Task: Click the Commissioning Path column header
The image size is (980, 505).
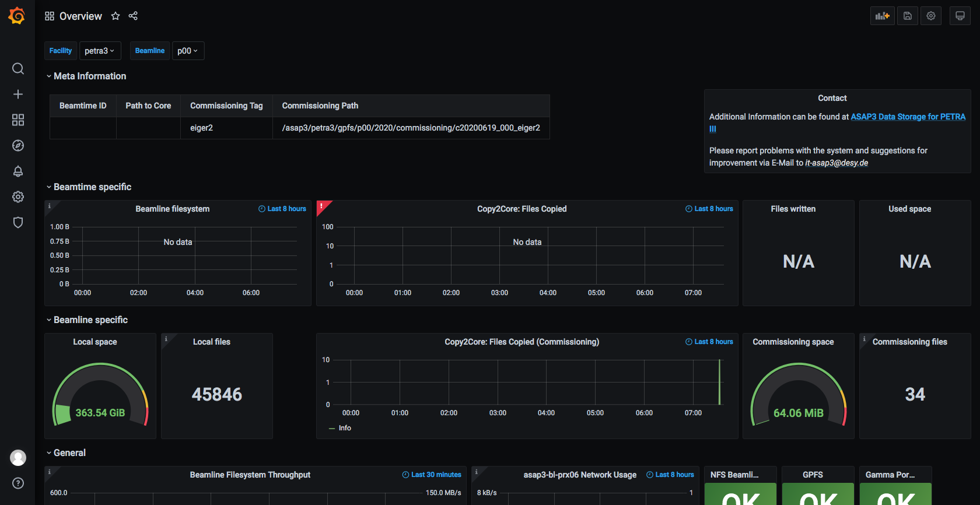Action: tap(320, 106)
